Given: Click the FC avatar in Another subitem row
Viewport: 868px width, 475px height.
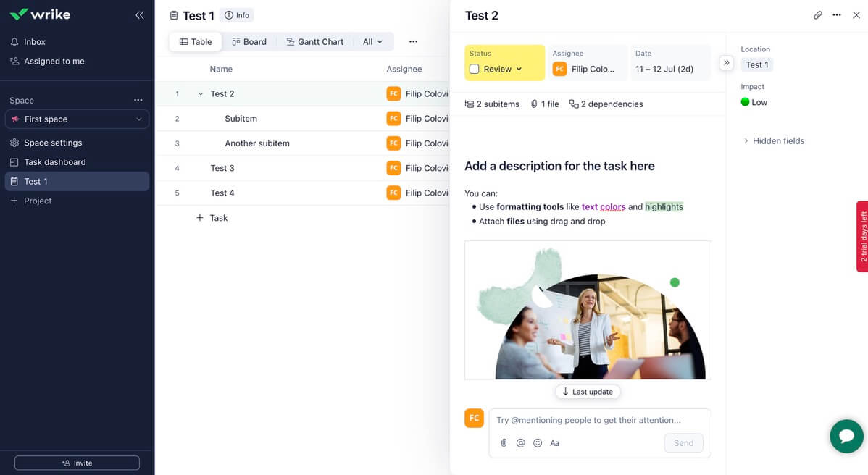Looking at the screenshot, I should pos(393,143).
